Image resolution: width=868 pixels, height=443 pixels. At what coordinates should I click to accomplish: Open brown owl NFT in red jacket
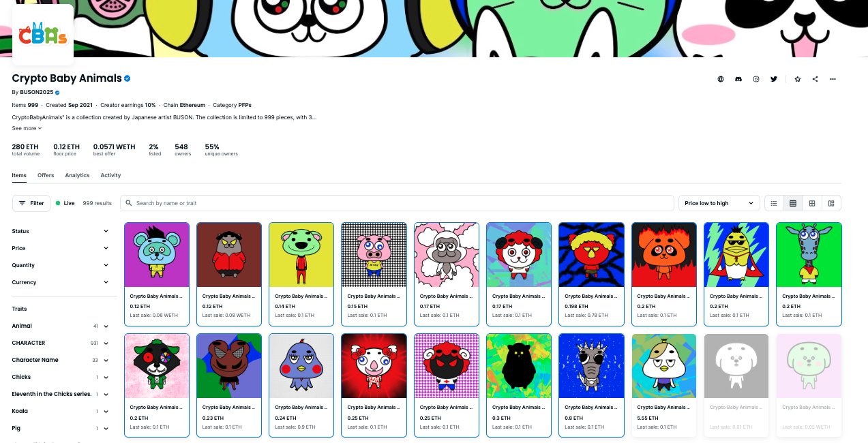tap(229, 255)
